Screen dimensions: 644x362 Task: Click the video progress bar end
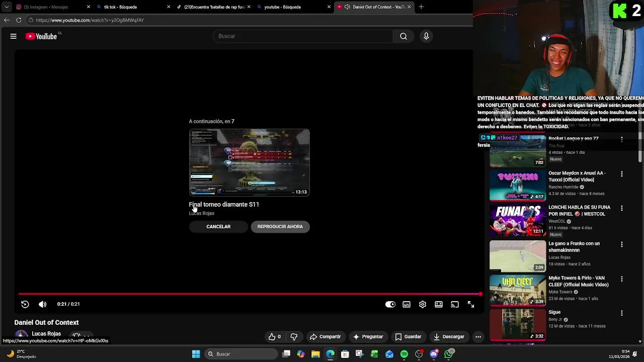[479, 294]
